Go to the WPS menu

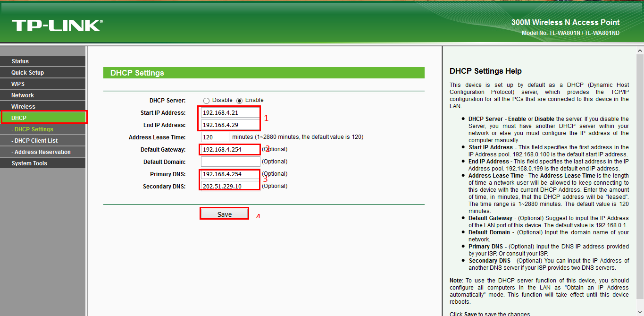(x=43, y=84)
